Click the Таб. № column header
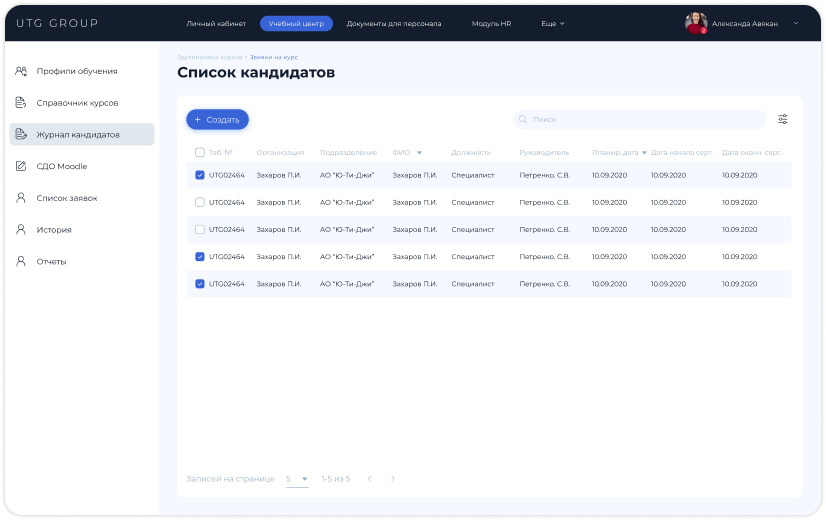 [220, 153]
